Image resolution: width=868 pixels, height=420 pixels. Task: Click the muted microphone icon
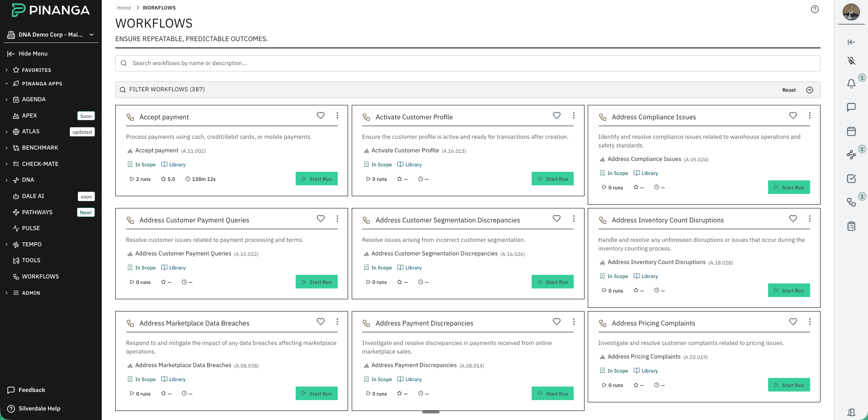pos(851,61)
